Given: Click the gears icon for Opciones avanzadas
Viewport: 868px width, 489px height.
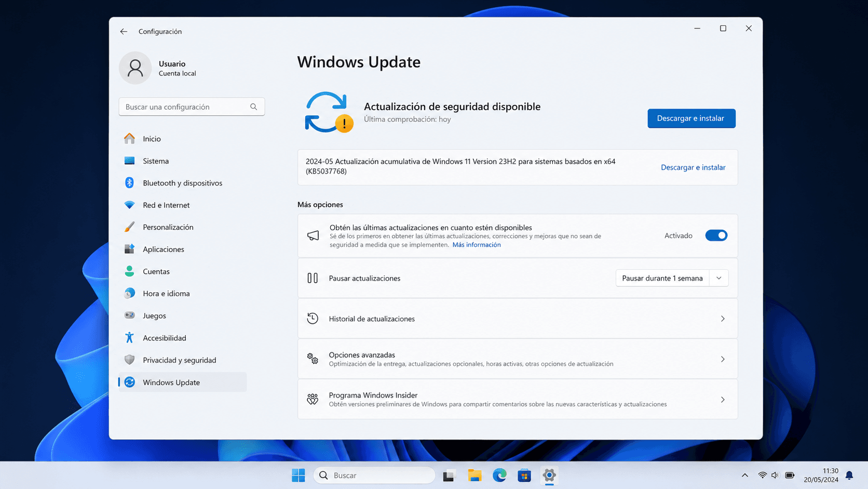Looking at the screenshot, I should coord(313,359).
